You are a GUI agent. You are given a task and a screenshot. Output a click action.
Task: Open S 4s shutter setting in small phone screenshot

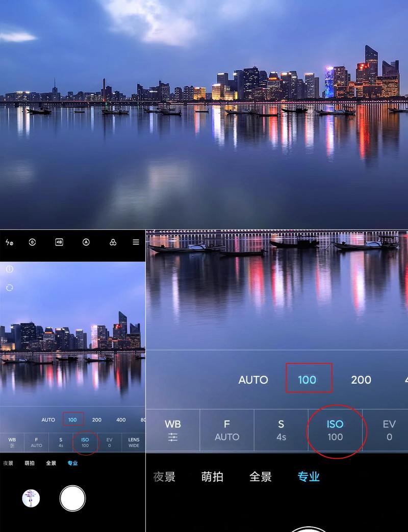click(61, 442)
